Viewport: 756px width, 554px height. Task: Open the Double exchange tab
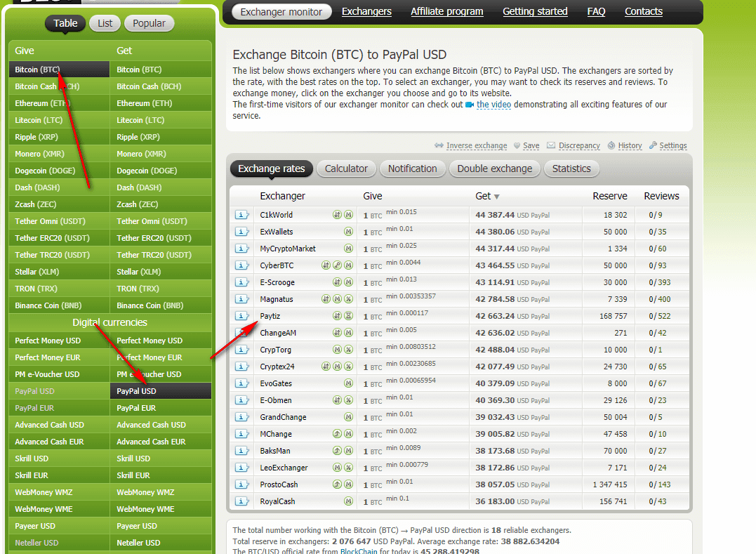[495, 169]
